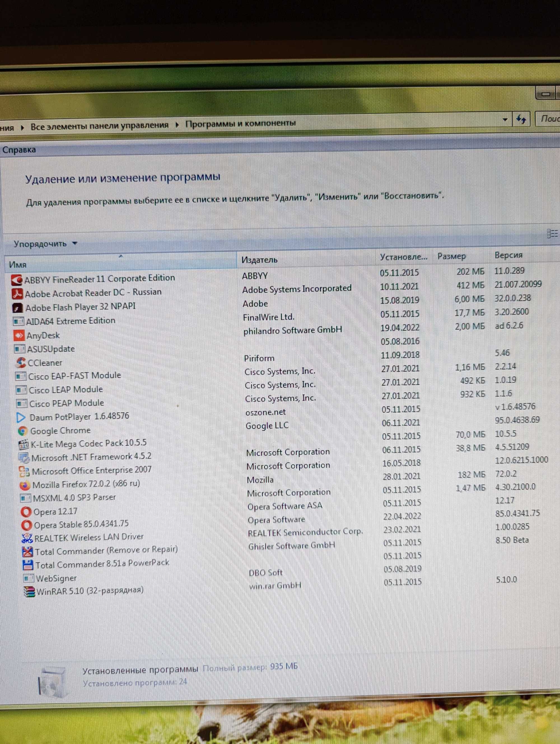
Task: Expand the address bar history dropdown arrow
Action: point(505,119)
